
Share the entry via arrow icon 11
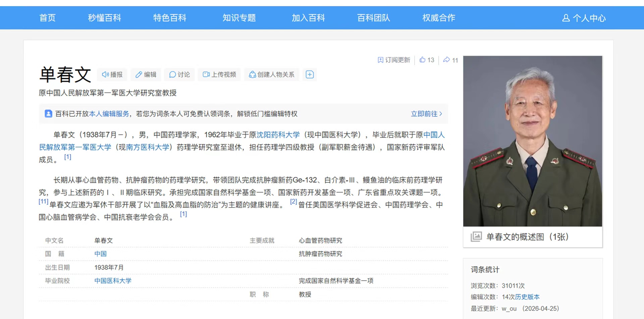[450, 60]
